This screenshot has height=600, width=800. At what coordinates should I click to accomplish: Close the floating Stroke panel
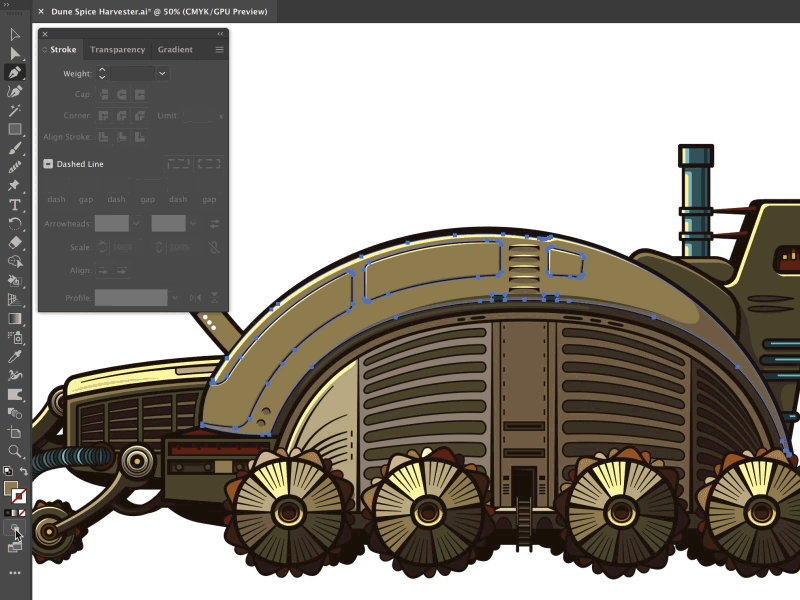click(x=45, y=34)
